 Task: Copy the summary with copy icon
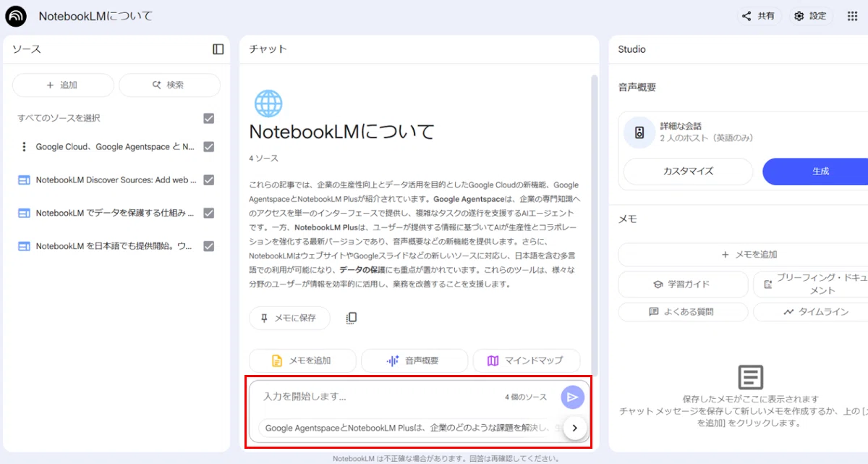coord(352,318)
